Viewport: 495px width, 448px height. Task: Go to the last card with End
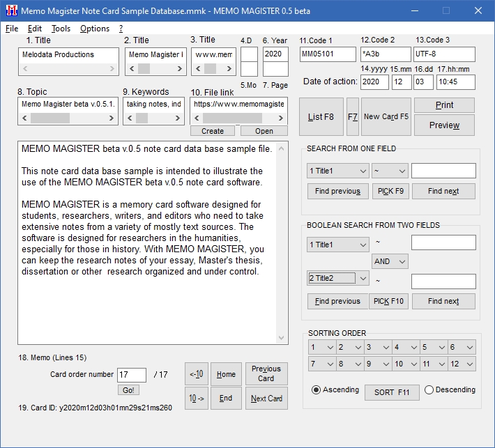tap(226, 399)
